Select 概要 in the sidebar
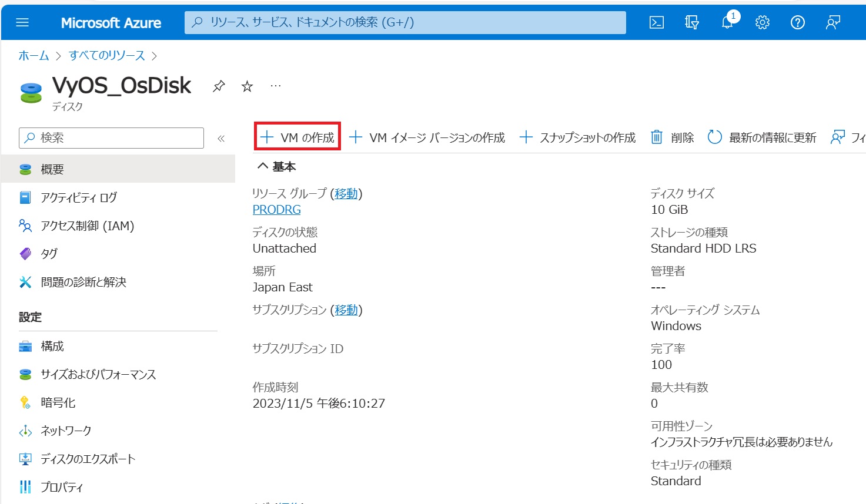The height and width of the screenshot is (504, 866). coord(118,169)
